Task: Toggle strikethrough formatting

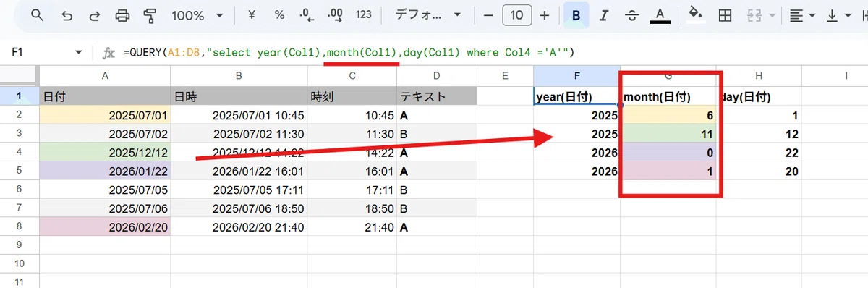Action: pyautogui.click(x=631, y=15)
